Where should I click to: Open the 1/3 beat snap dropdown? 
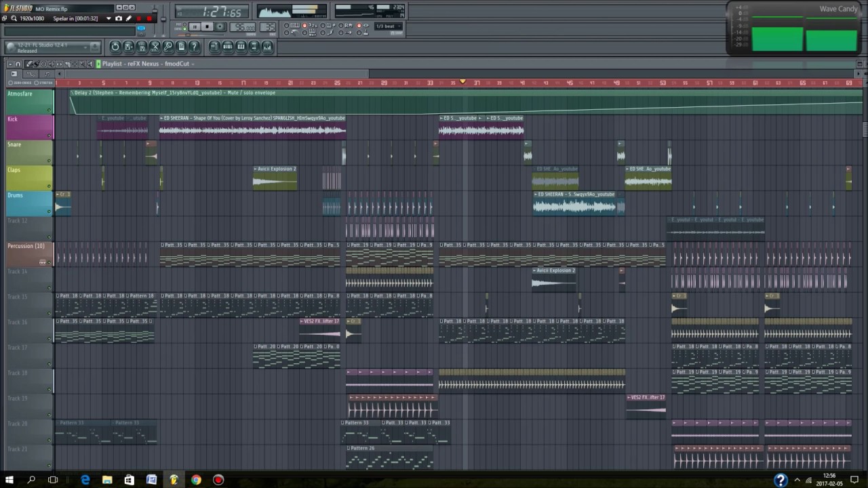(x=389, y=26)
